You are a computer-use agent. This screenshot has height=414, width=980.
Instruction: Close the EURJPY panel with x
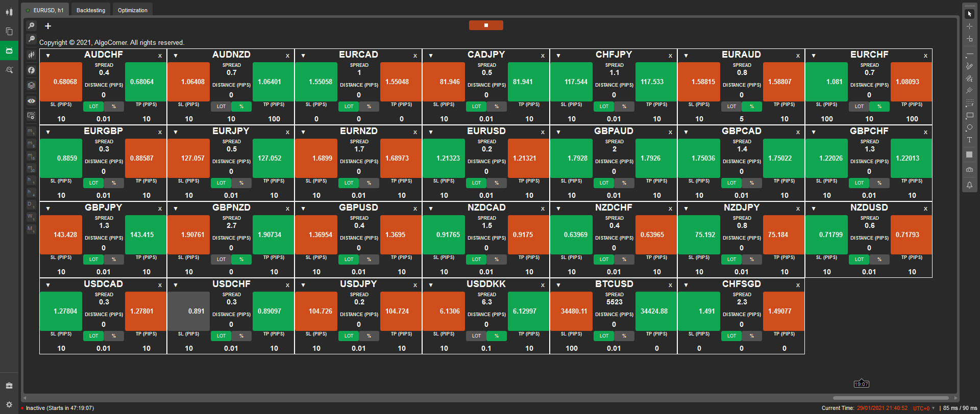point(287,133)
